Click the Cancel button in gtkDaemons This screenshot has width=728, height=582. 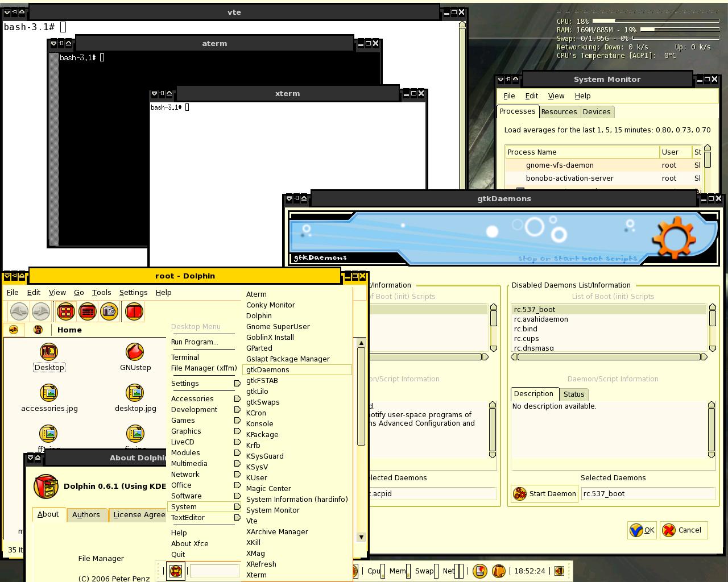pos(684,530)
